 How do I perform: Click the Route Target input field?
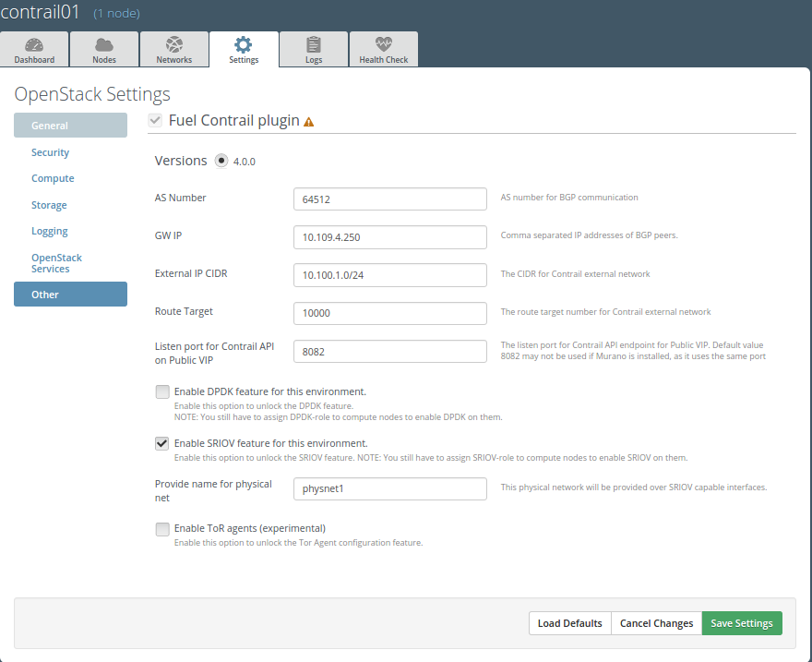click(x=390, y=313)
